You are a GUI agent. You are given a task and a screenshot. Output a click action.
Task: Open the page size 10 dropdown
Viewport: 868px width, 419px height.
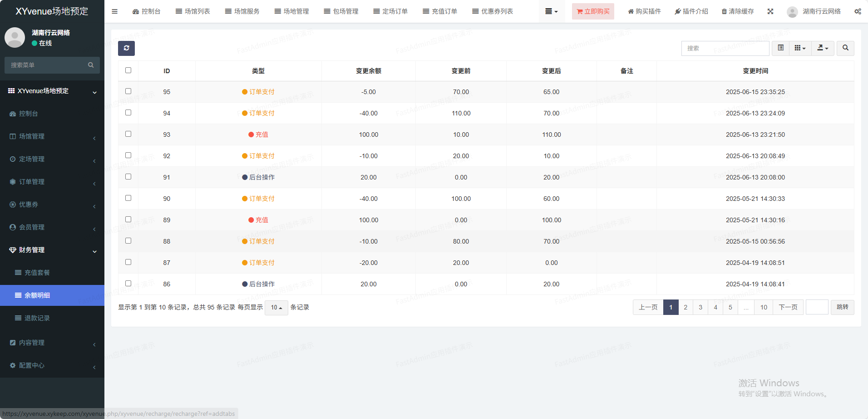coord(276,308)
